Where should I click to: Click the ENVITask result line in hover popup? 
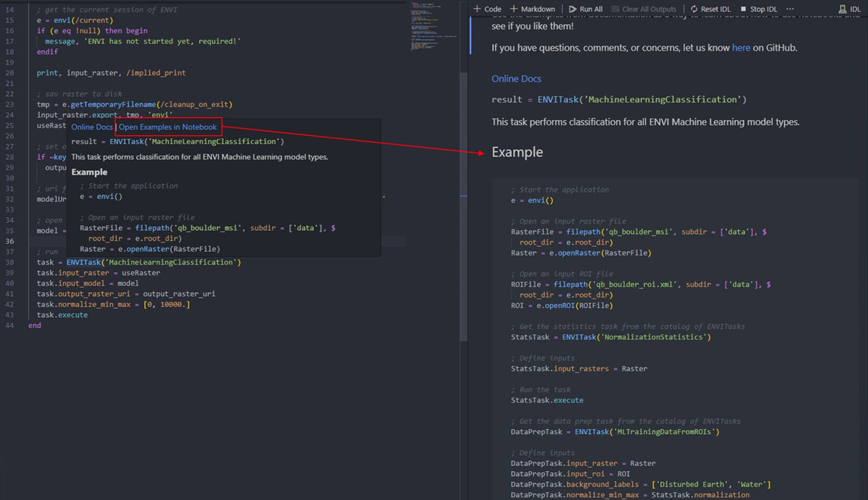(177, 142)
